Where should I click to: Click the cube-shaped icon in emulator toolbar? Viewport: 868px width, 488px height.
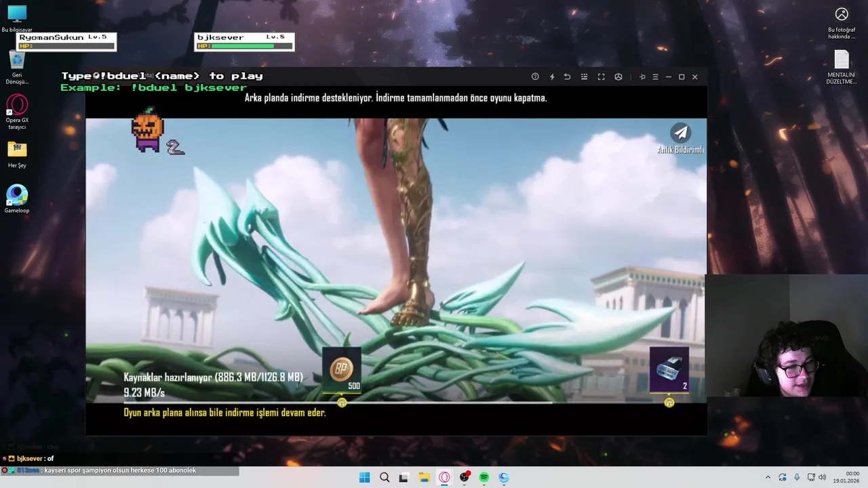[x=618, y=77]
